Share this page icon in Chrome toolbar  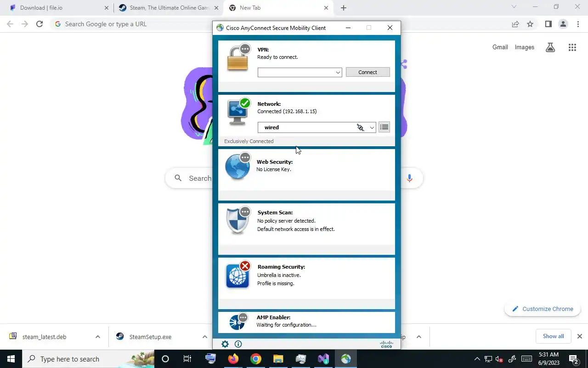(x=515, y=24)
